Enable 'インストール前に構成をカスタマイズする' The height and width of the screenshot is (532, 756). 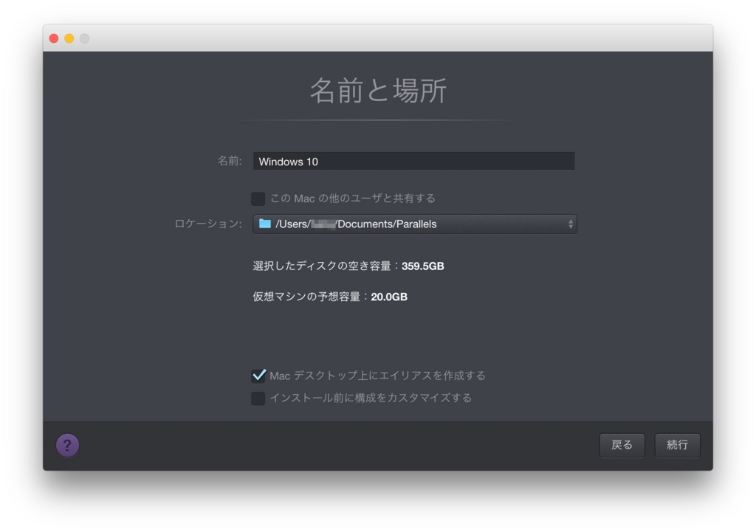click(x=258, y=398)
